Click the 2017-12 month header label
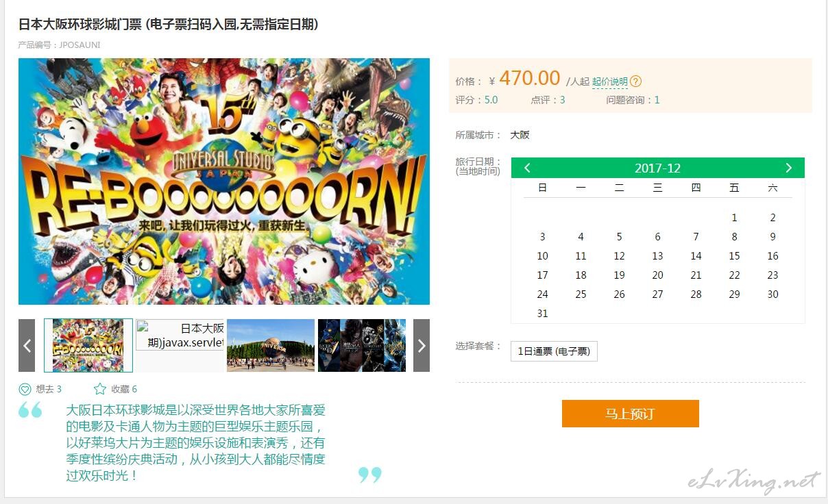This screenshot has height=504, width=828. coord(657,168)
